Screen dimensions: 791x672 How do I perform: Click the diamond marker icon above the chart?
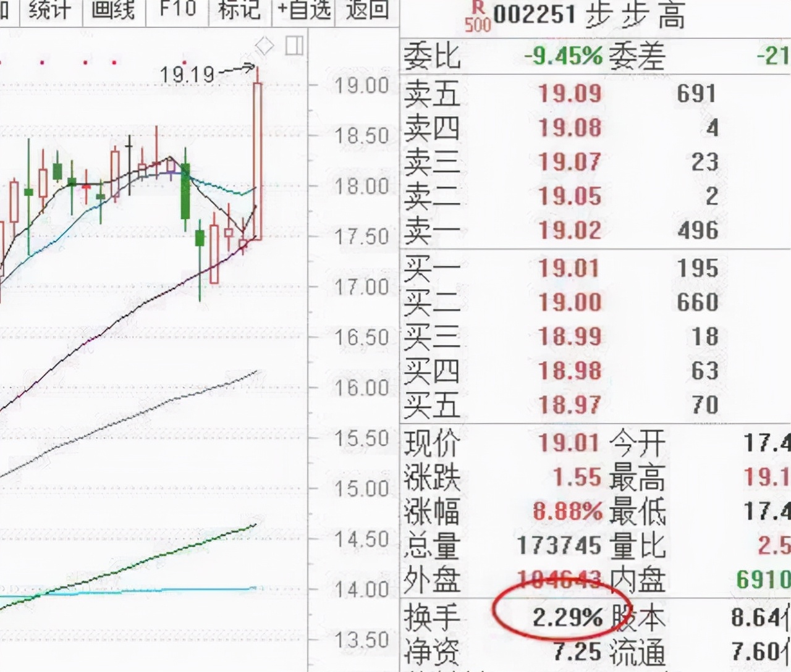(264, 46)
